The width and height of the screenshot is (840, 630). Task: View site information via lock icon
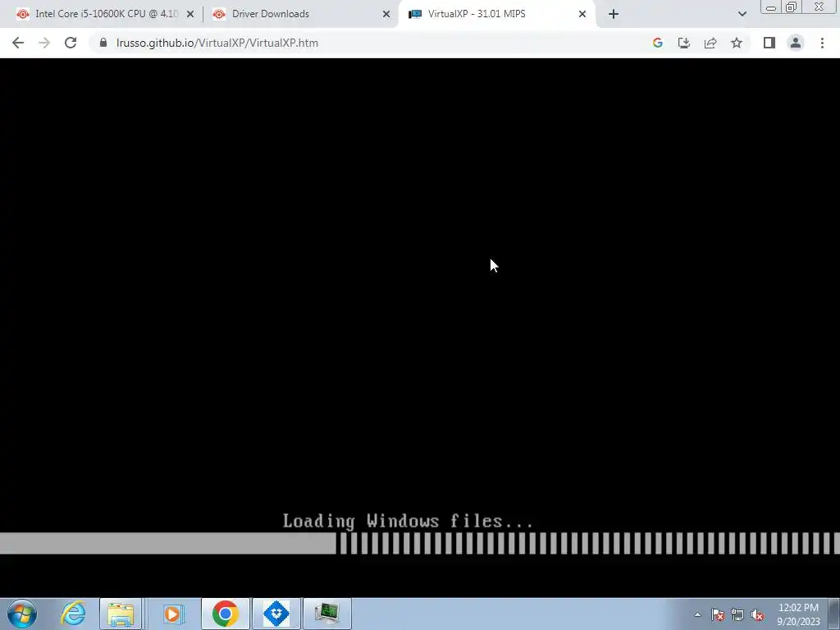click(x=103, y=43)
